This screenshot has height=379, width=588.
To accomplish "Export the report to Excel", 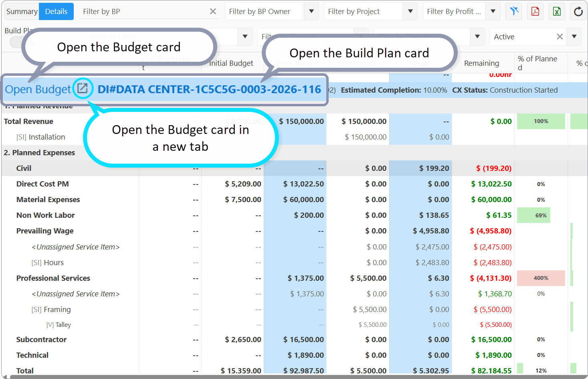I will tap(557, 11).
